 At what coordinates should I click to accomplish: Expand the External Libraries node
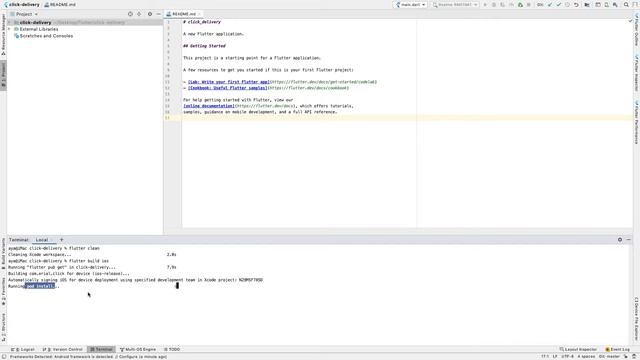(10, 29)
